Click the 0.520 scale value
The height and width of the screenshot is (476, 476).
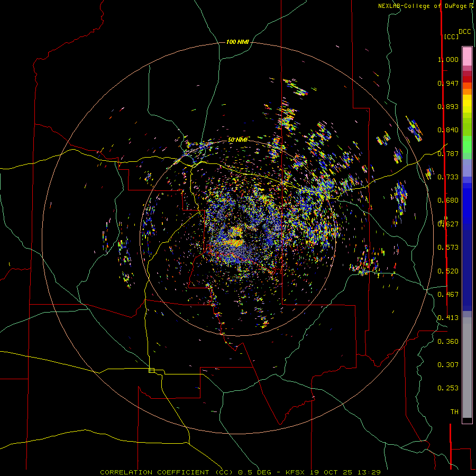(x=448, y=271)
